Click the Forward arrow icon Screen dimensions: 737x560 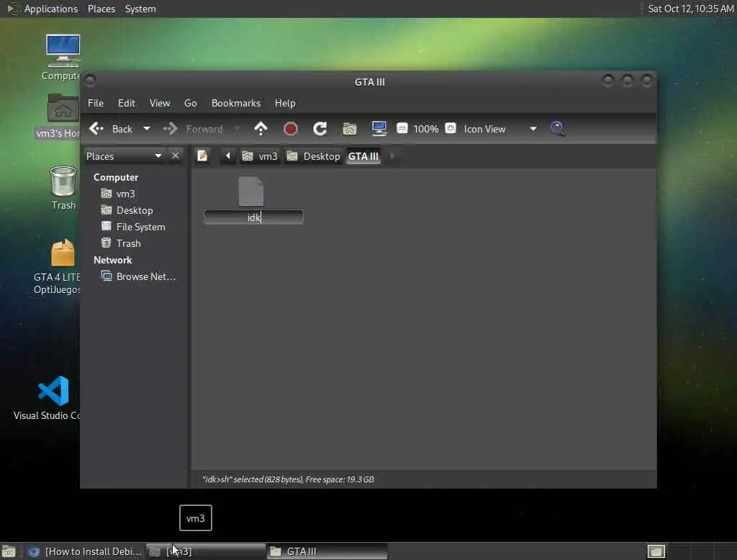170,128
